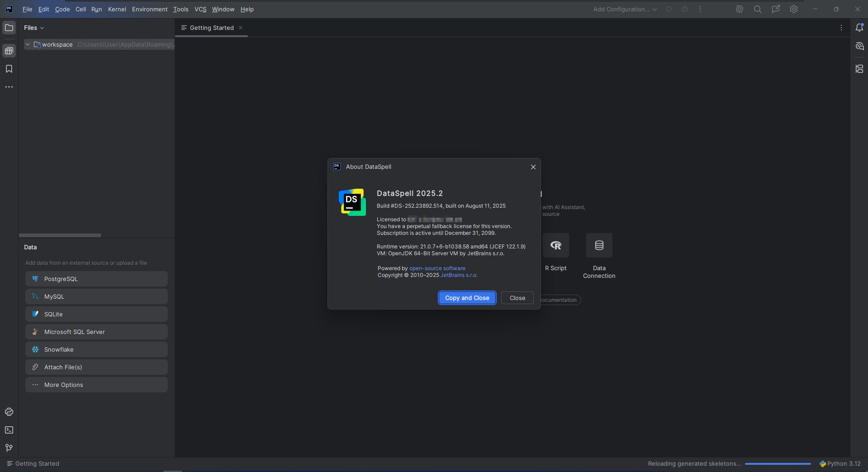This screenshot has height=472, width=868.
Task: Click the Build #DS-252.23892.514 line
Action: 441,206
